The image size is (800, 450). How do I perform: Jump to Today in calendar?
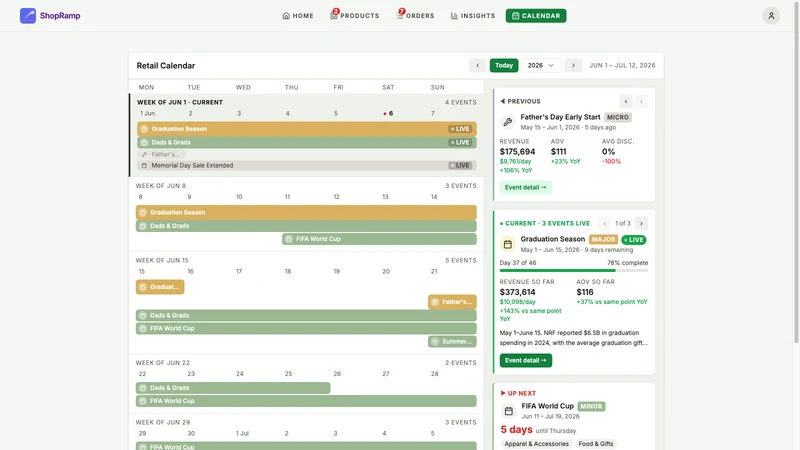coord(504,65)
